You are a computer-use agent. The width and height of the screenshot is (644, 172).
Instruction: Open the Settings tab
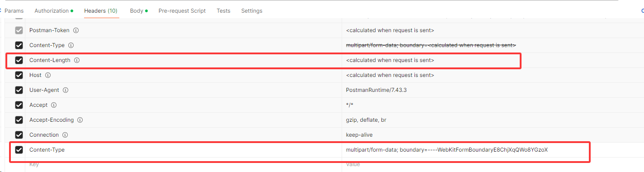252,10
